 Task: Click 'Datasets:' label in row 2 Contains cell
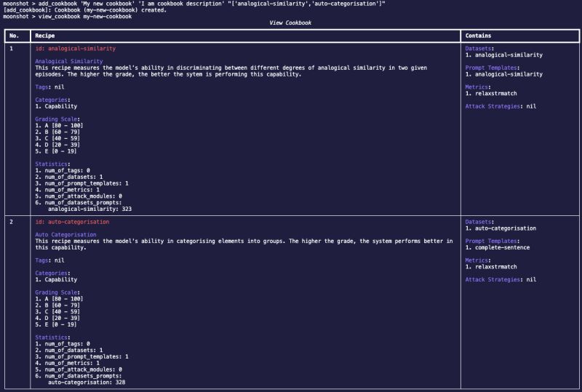tap(479, 222)
